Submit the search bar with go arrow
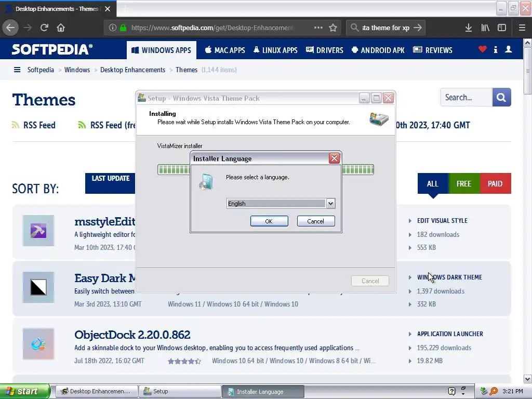The width and height of the screenshot is (532, 399). tap(418, 28)
